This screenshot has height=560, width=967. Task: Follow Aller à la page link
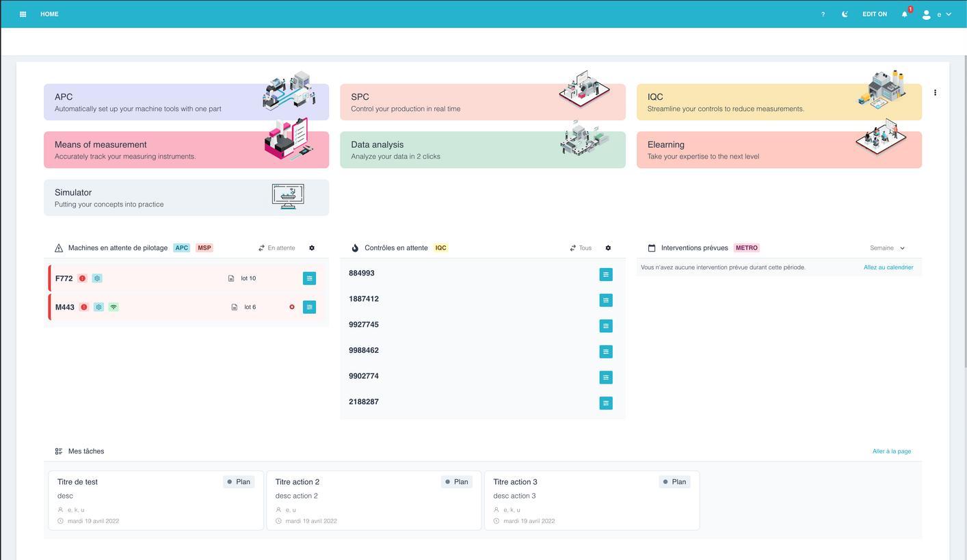[892, 451]
